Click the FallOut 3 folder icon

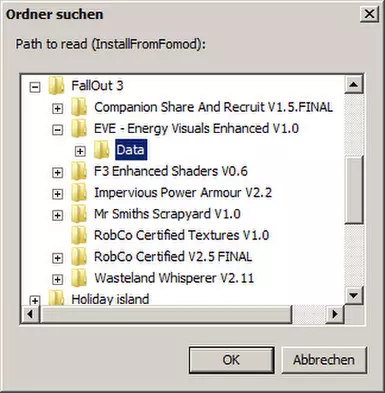coord(56,86)
